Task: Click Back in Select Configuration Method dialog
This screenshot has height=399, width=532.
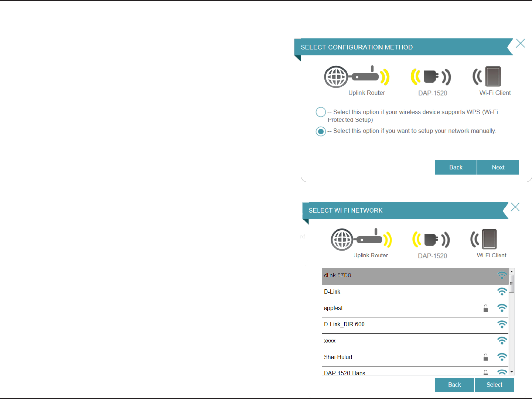Action: tap(456, 167)
